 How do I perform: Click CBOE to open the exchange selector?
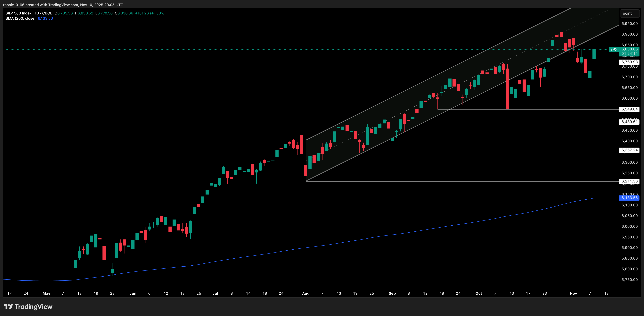(x=47, y=13)
